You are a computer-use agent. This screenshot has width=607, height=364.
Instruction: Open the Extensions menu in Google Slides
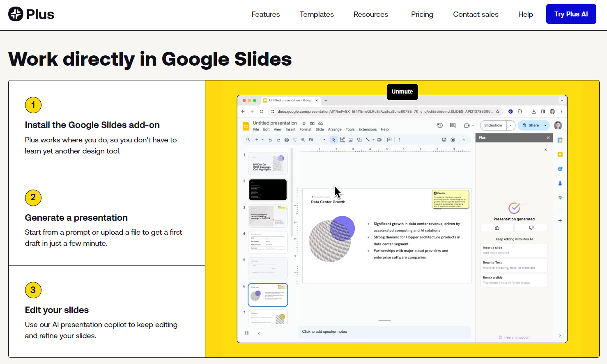(x=368, y=130)
